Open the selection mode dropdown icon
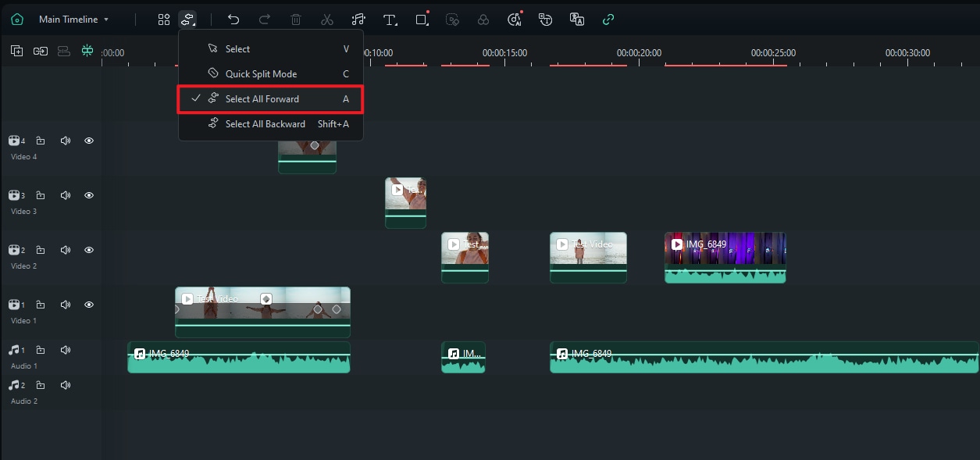980x460 pixels. [187, 20]
